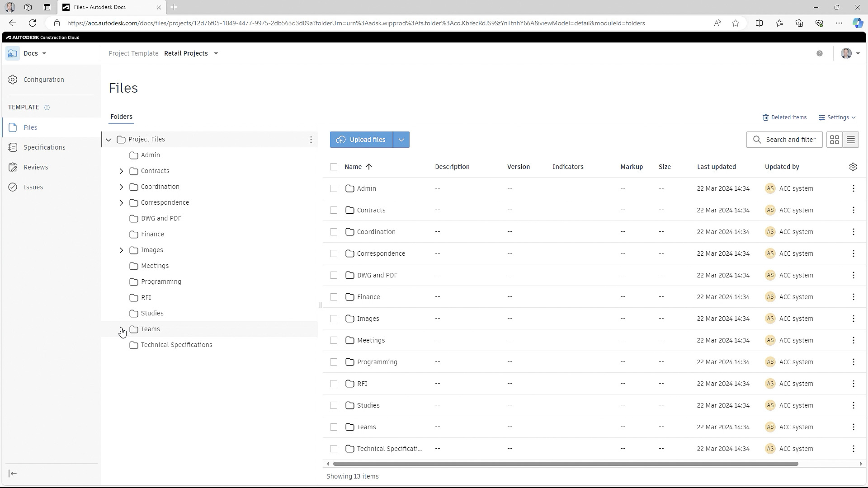Switch to grid view layout
This screenshot has height=488, width=868.
835,140
